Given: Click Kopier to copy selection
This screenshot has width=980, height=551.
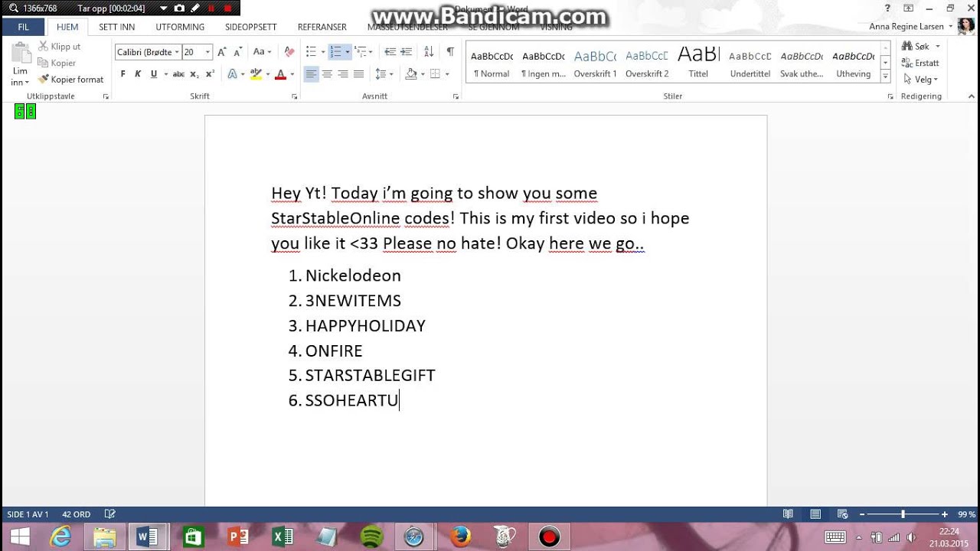Looking at the screenshot, I should point(57,63).
